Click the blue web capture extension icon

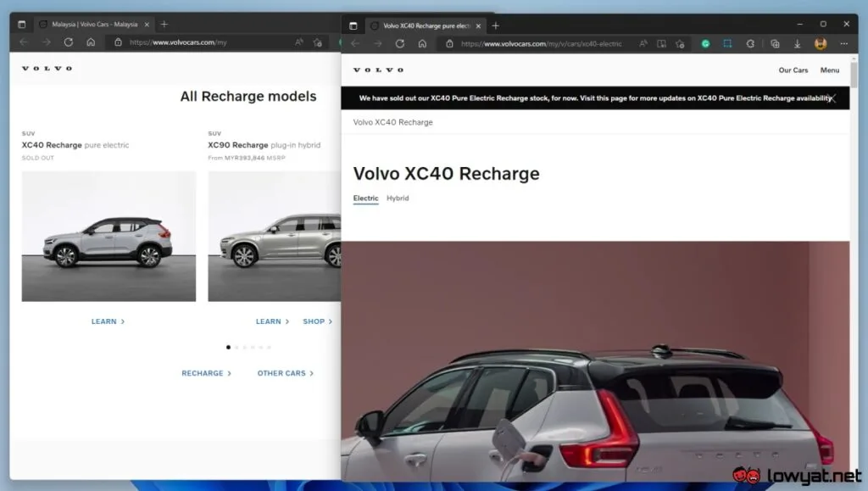727,44
